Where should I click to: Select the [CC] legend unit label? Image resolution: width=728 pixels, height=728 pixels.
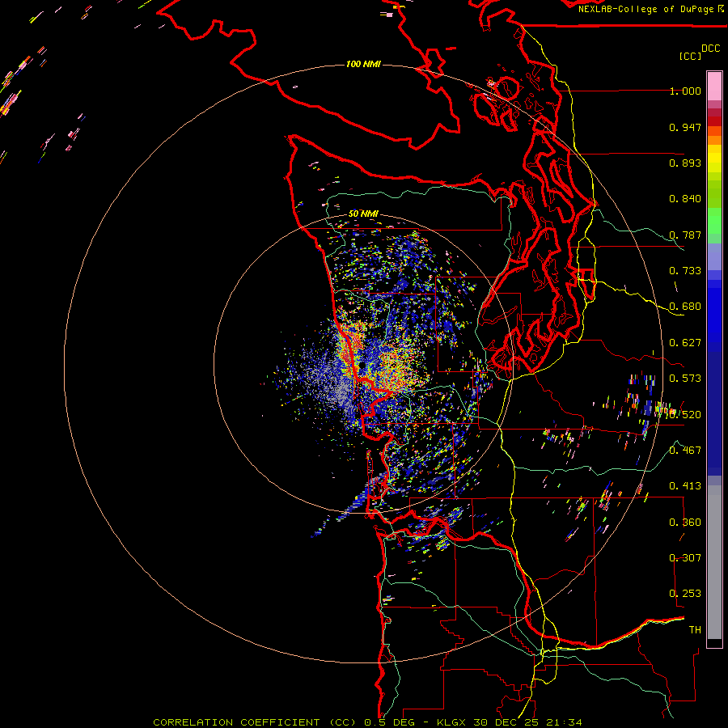[x=691, y=56]
